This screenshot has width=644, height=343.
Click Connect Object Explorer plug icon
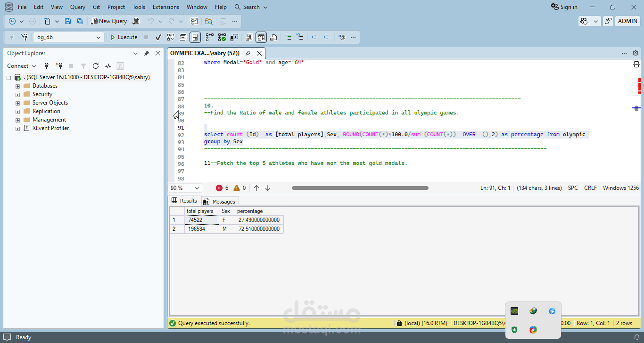pos(47,66)
